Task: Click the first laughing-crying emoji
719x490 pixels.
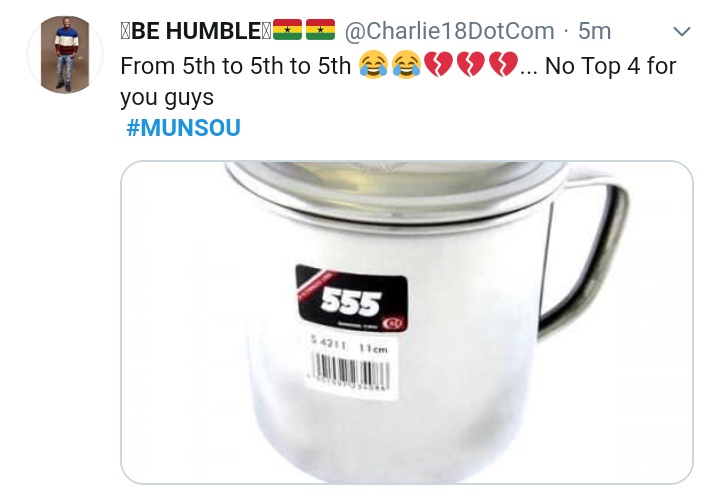Action: coord(373,65)
